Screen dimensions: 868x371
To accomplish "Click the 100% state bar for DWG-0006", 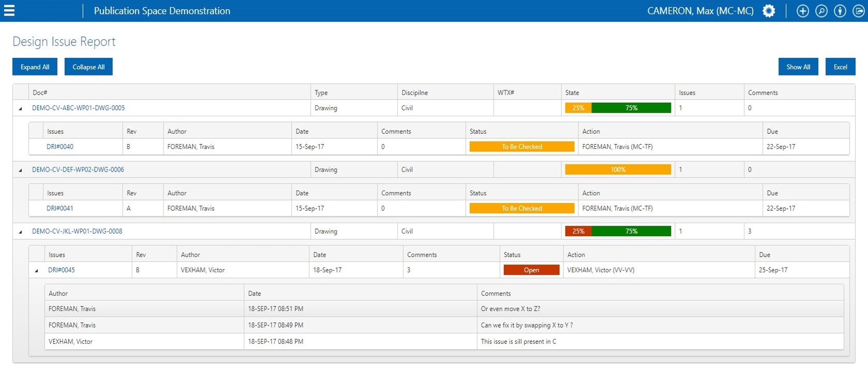I will 618,169.
